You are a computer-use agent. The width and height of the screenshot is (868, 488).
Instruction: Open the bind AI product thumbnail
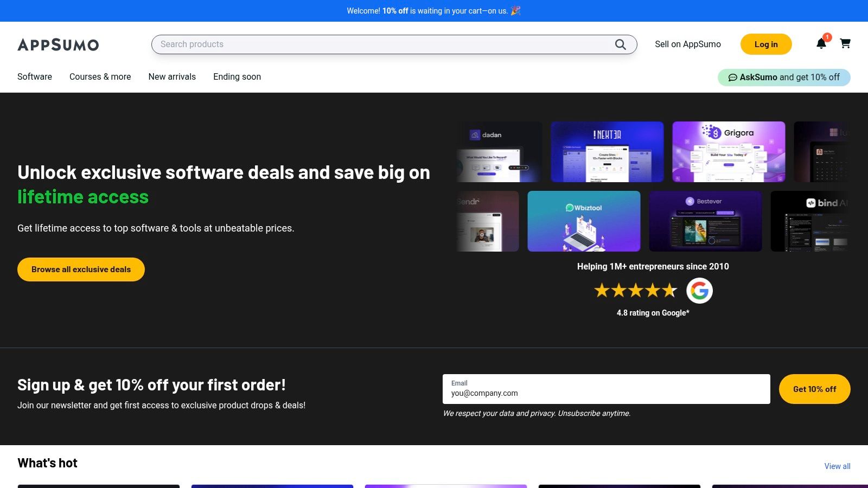[x=810, y=221]
